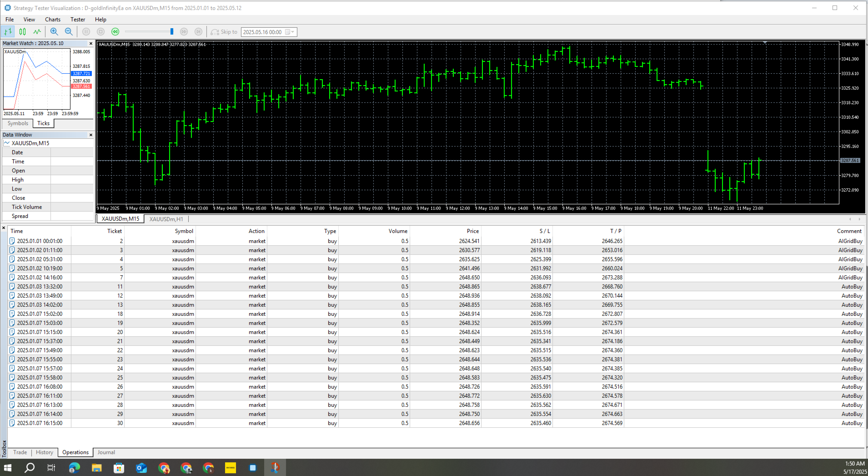Close the Data Window panel
Image resolution: width=868 pixels, height=476 pixels.
tap(91, 135)
